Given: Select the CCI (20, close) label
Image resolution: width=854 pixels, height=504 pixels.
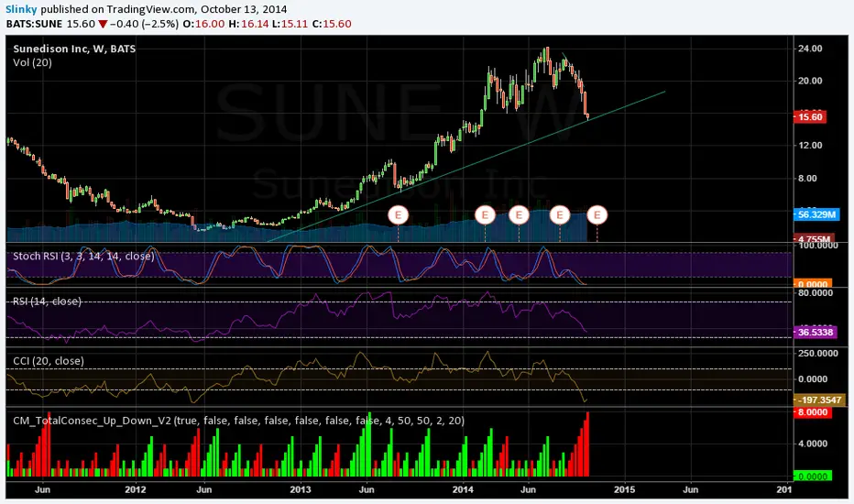Looking at the screenshot, I should 49,361.
